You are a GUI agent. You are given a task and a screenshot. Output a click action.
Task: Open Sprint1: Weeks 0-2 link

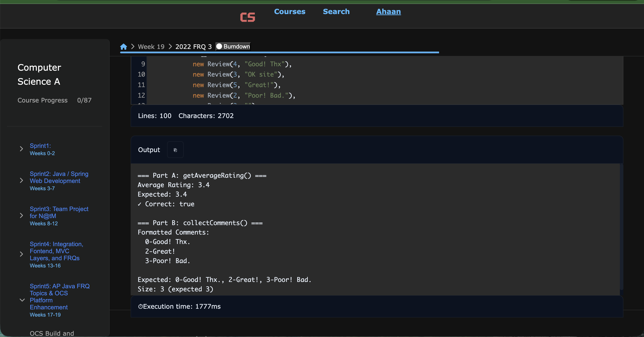[41, 146]
